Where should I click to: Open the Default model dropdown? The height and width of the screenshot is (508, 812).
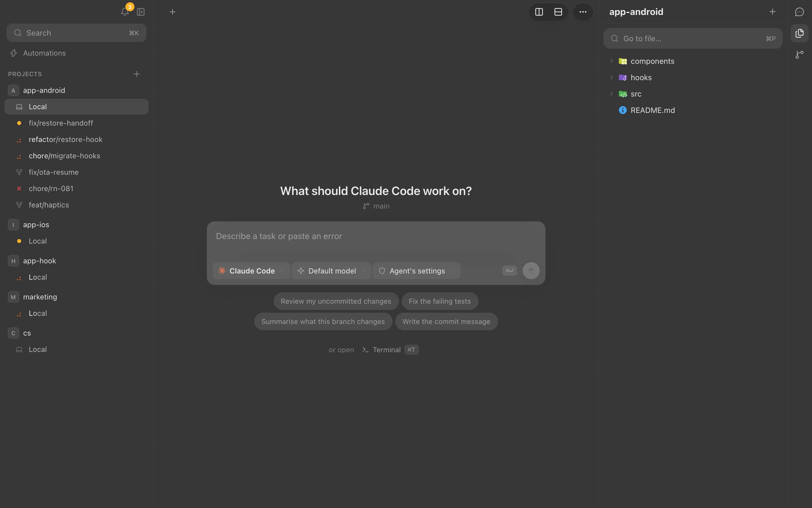click(332, 271)
